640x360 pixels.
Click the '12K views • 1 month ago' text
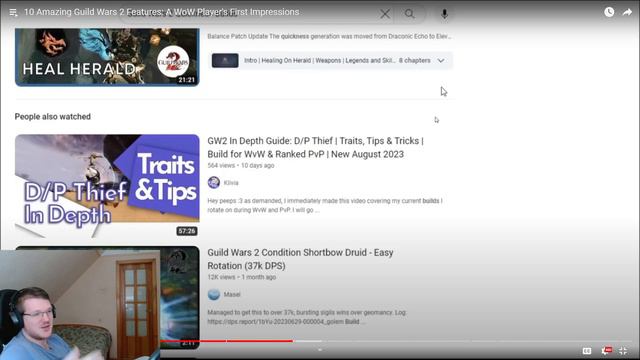tap(242, 277)
